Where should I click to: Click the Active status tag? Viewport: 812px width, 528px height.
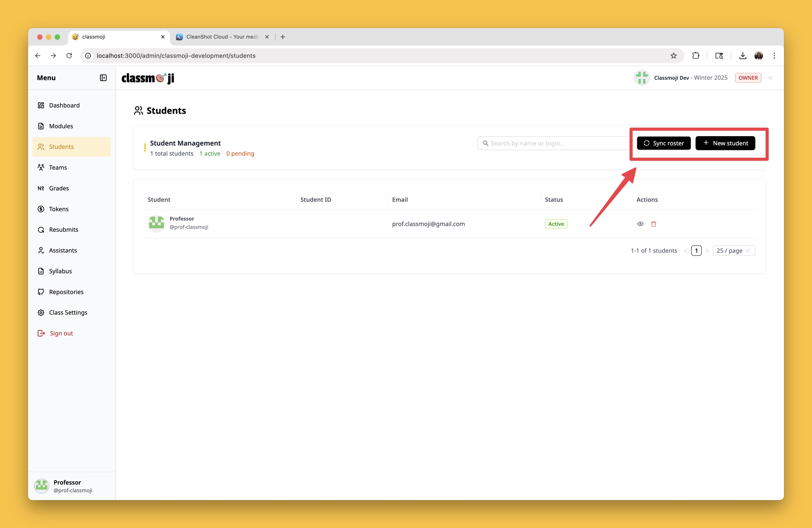point(556,224)
